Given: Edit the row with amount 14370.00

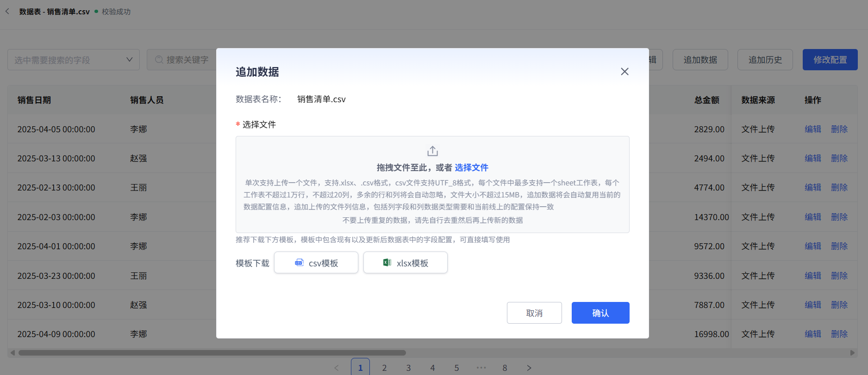Looking at the screenshot, I should (x=813, y=217).
